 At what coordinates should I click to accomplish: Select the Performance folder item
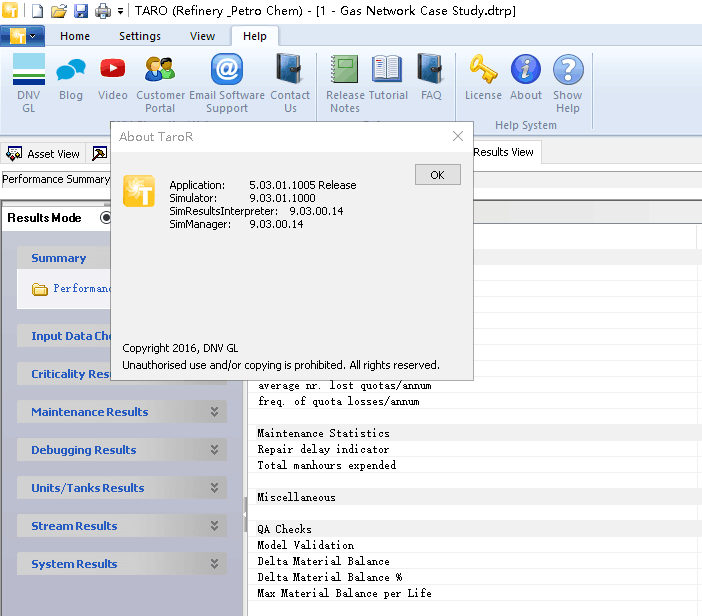(x=71, y=289)
